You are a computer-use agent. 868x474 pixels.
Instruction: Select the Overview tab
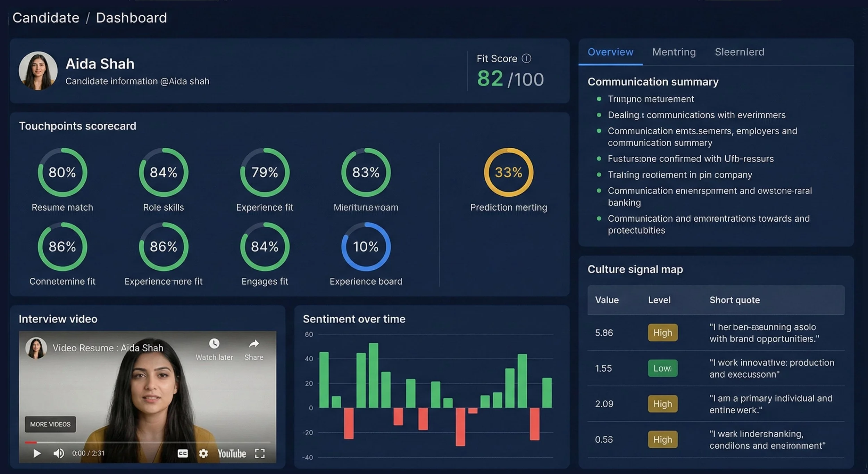point(610,51)
